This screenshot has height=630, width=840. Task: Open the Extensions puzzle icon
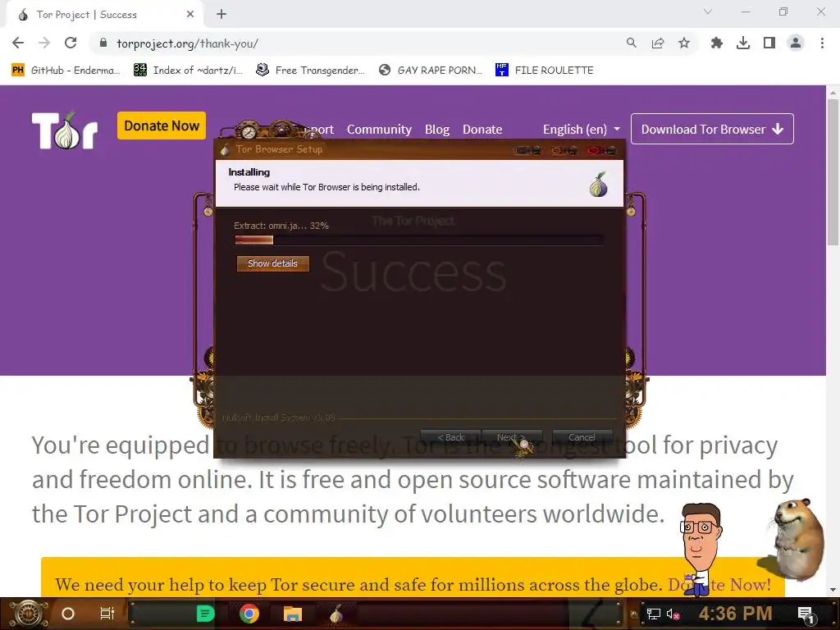click(716, 43)
